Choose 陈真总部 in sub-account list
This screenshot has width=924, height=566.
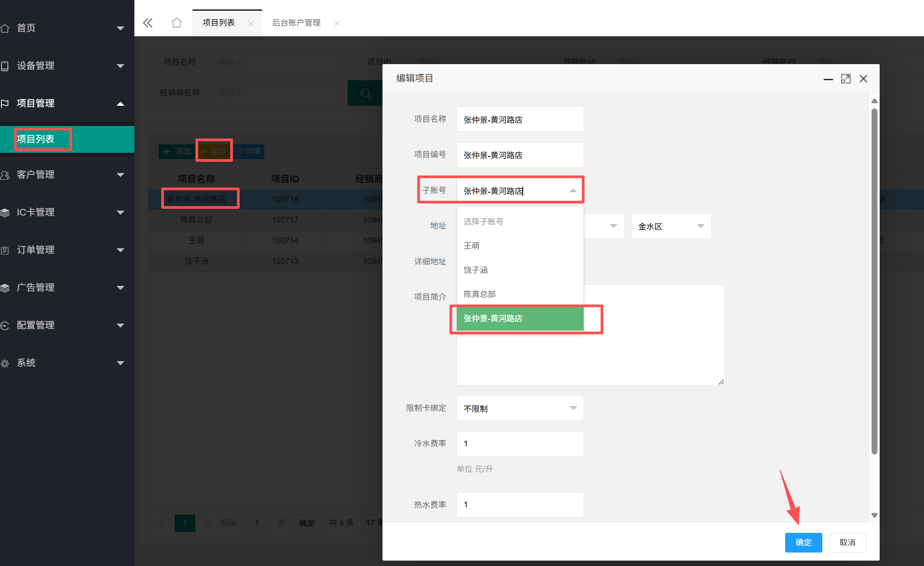520,294
